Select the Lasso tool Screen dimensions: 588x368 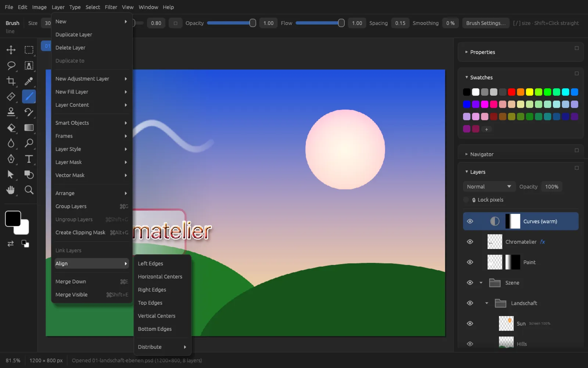11,66
